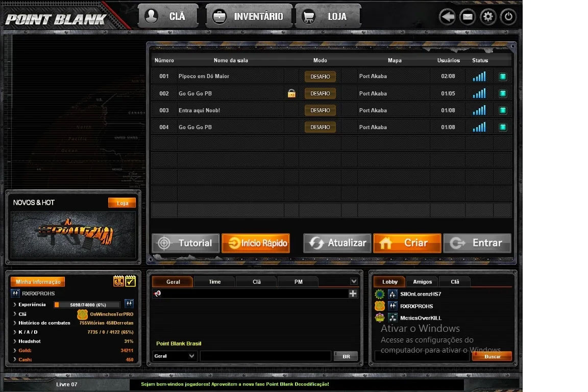Click SllOnLorenzHS7 clan badge icon

(380, 294)
